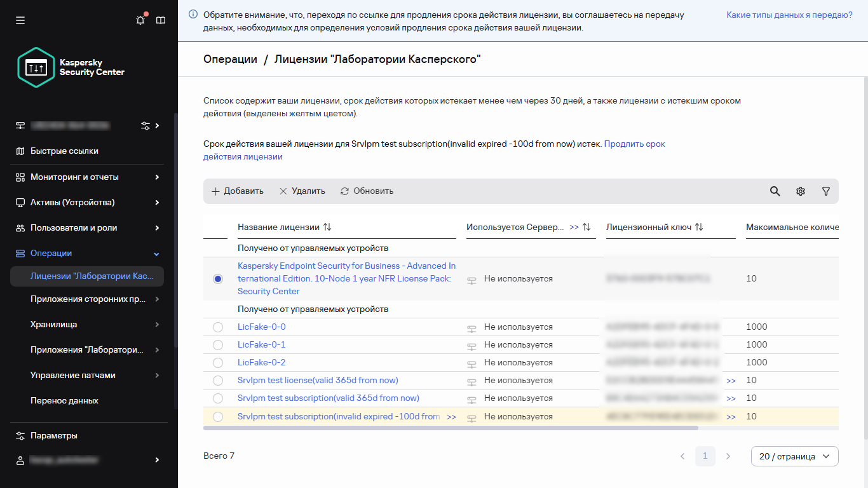Open the 20 / страница page-size dropdown
This screenshot has height=488, width=868.
click(x=794, y=456)
